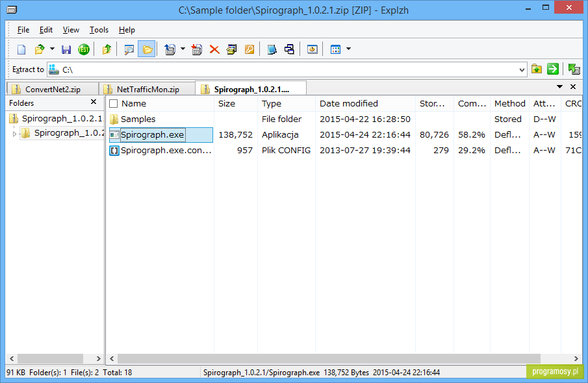Click the Folders pane horizontal scrollbar
588x383 pixels.
point(50,358)
